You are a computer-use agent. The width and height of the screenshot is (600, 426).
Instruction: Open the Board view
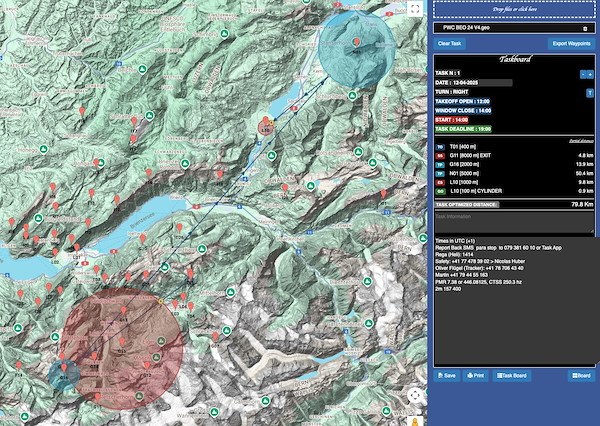point(581,376)
